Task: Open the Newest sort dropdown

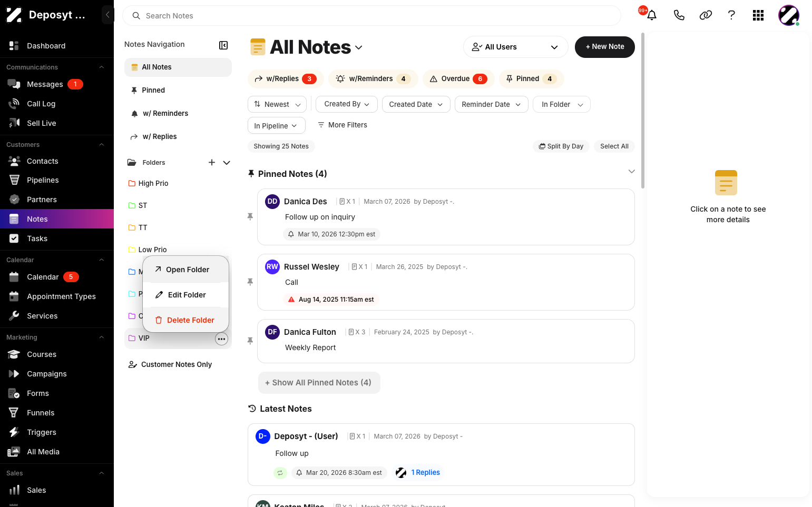Action: click(x=277, y=104)
